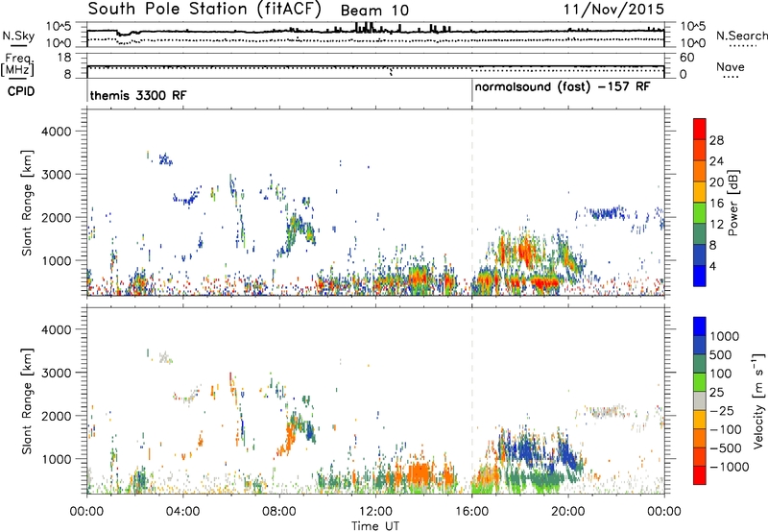Click the '12:00' time axis tick
768x532 pixels.
pyautogui.click(x=375, y=512)
